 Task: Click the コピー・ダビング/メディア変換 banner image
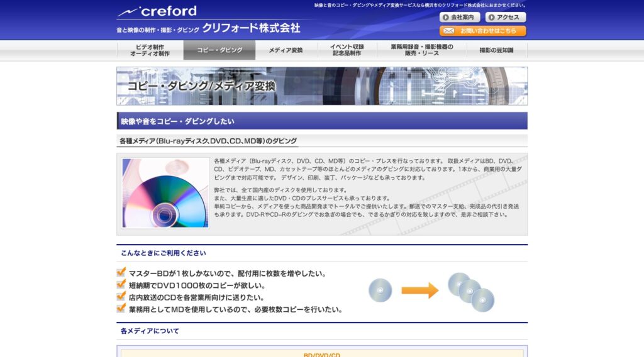(x=322, y=86)
